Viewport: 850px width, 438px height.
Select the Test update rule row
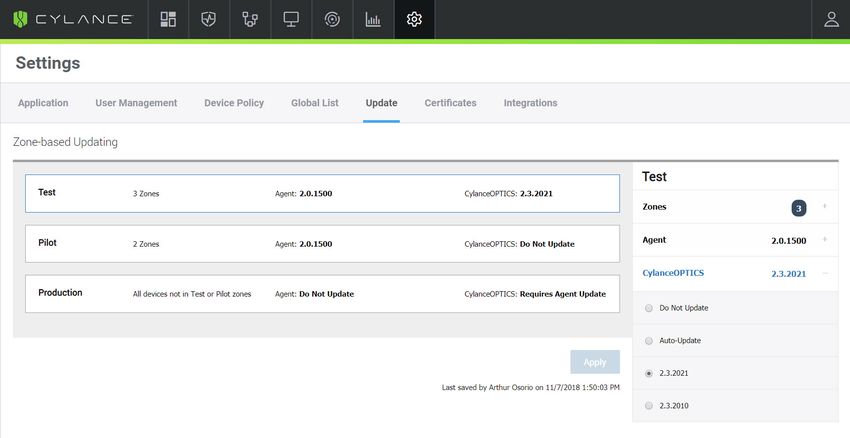point(323,194)
